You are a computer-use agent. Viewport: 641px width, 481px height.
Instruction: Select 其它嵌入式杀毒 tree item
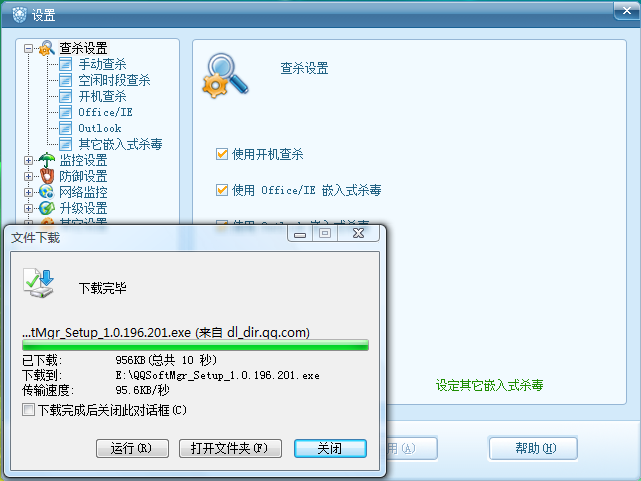point(120,144)
